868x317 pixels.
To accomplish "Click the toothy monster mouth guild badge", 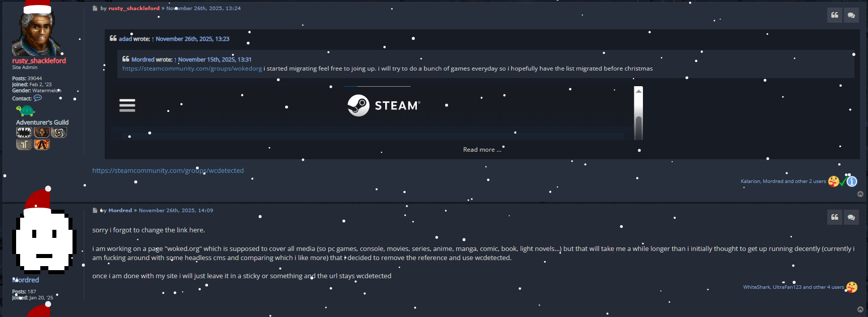I will point(24,132).
